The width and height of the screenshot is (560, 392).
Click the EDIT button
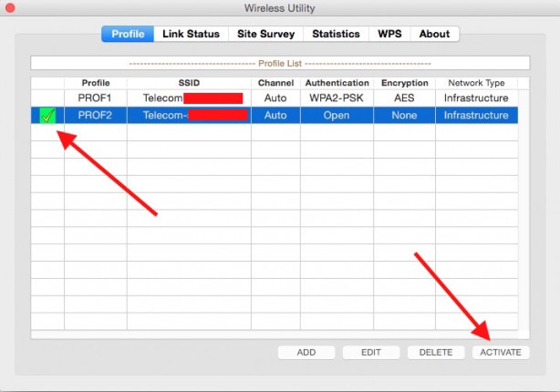[371, 353]
